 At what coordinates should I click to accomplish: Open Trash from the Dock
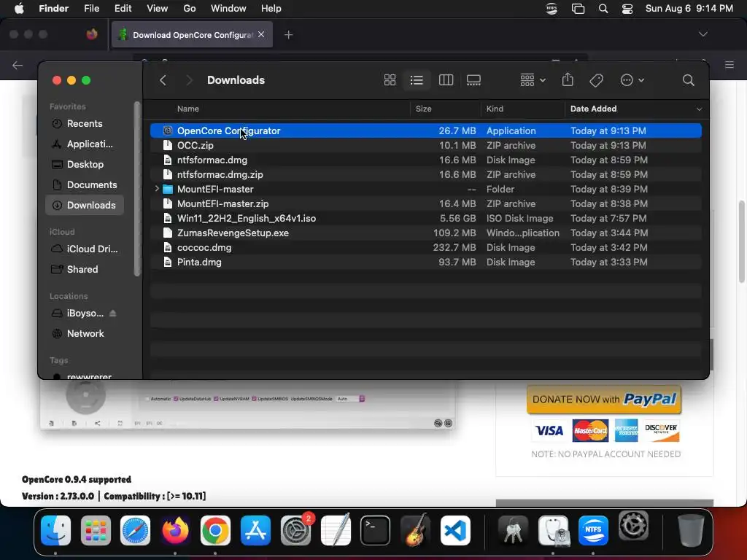[691, 531]
